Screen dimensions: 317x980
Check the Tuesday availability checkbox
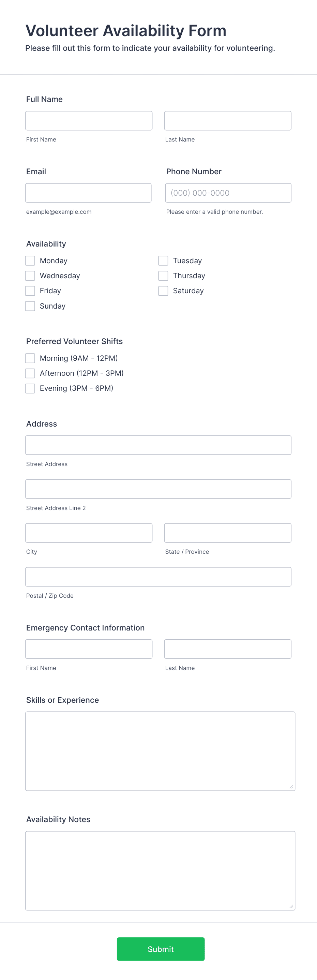pyautogui.click(x=163, y=260)
